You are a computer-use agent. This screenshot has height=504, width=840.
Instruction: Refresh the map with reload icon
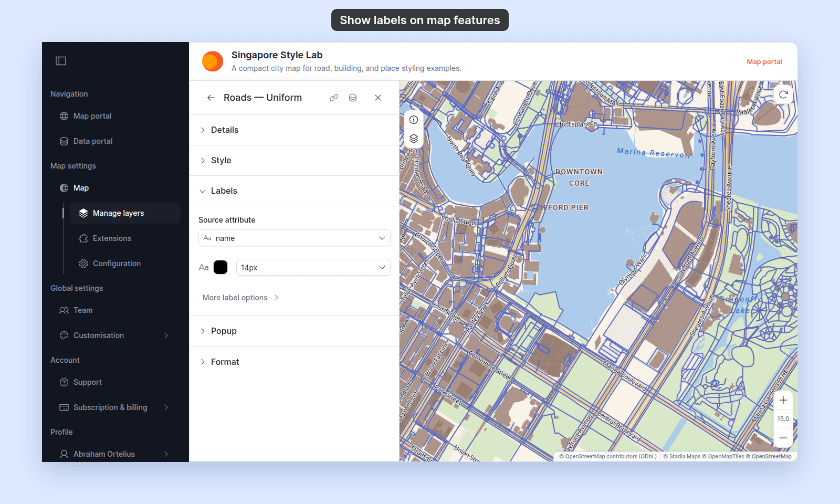coord(783,94)
